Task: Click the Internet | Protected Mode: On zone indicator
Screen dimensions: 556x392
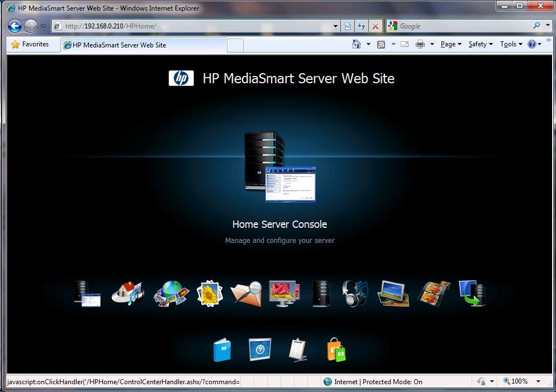Action: tap(373, 382)
